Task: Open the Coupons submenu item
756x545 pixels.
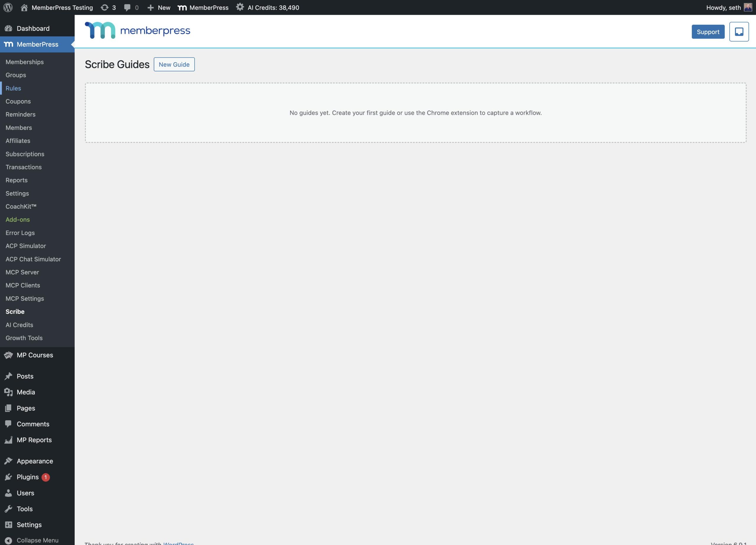Action: [18, 101]
